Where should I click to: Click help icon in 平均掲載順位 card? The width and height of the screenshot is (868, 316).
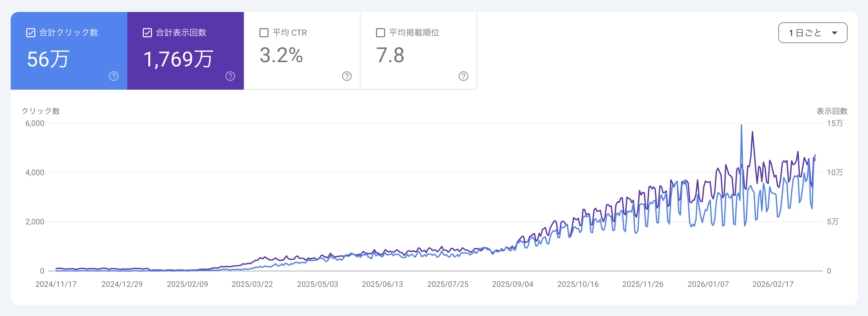click(x=463, y=76)
